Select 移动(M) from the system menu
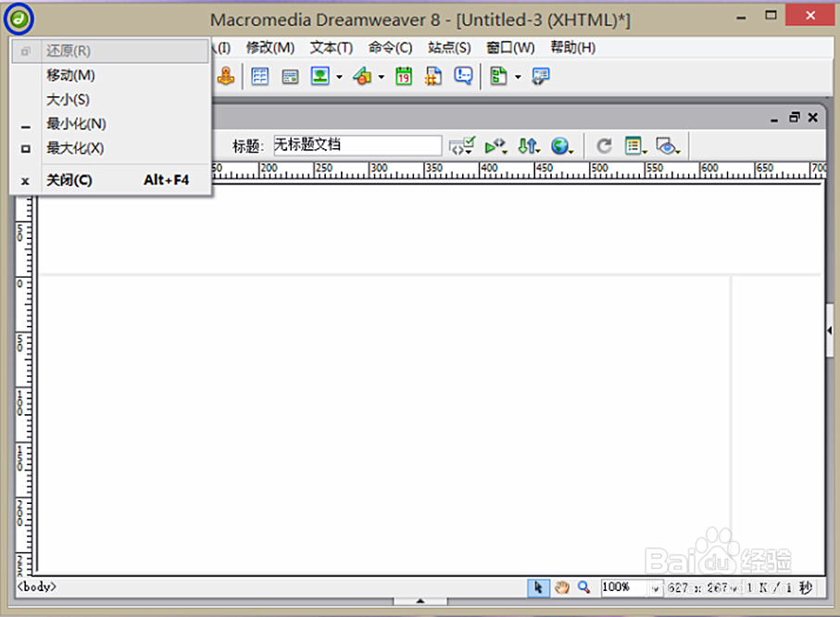Viewport: 840px width, 617px height. coord(110,75)
